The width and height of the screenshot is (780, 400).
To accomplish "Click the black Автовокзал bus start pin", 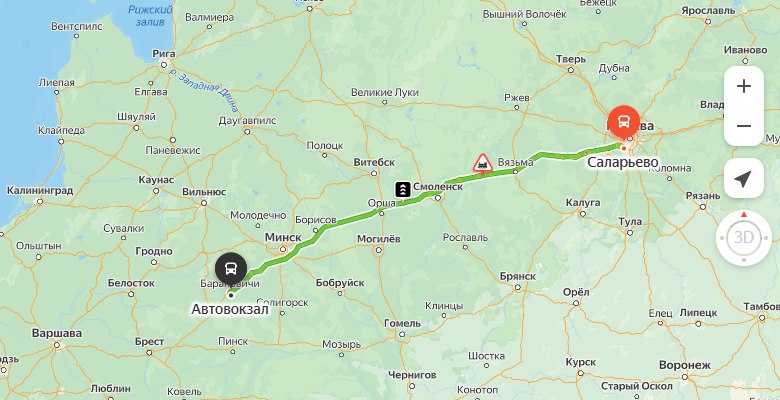I will click(231, 269).
